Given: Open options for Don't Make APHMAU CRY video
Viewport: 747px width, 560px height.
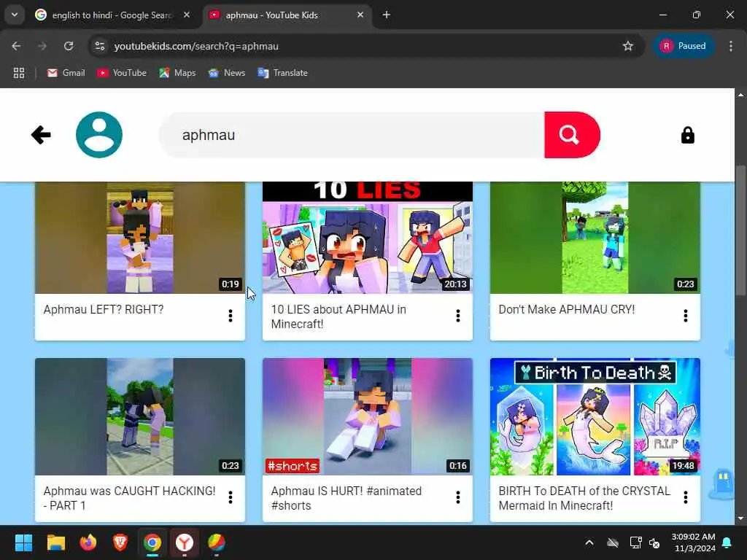Looking at the screenshot, I should [686, 316].
